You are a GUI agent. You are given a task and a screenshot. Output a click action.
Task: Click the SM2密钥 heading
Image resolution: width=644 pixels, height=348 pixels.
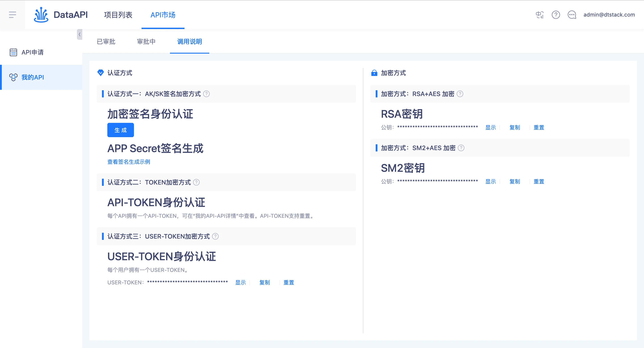click(403, 168)
